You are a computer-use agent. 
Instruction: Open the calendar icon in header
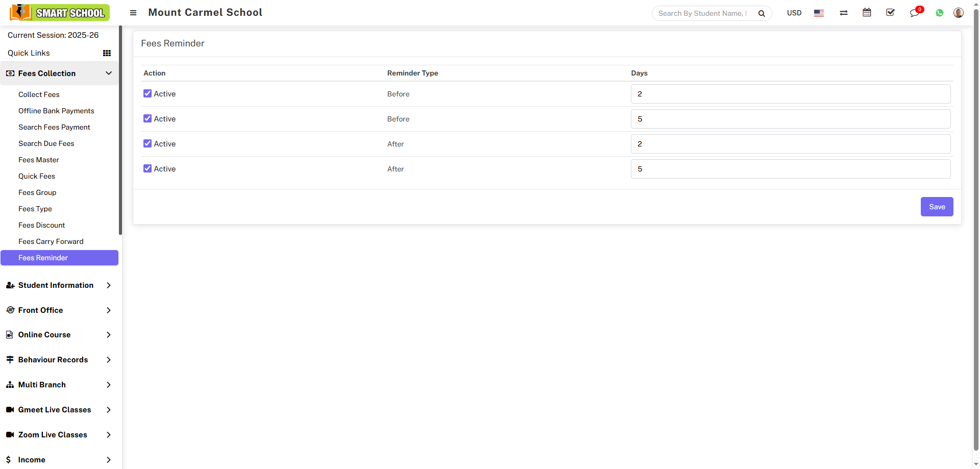(867, 13)
